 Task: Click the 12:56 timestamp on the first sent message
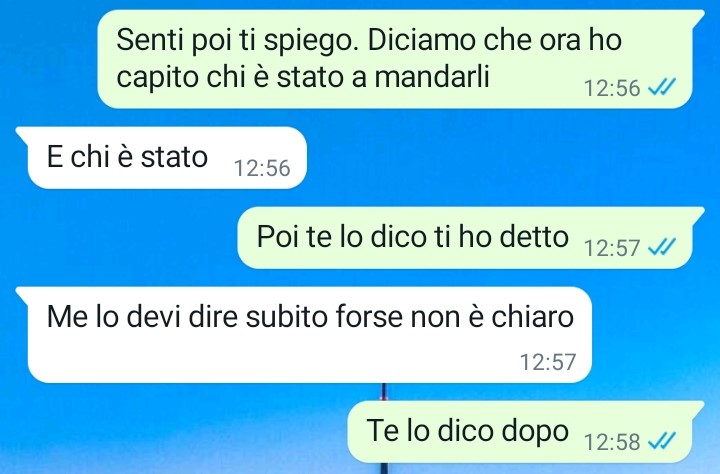click(x=612, y=88)
